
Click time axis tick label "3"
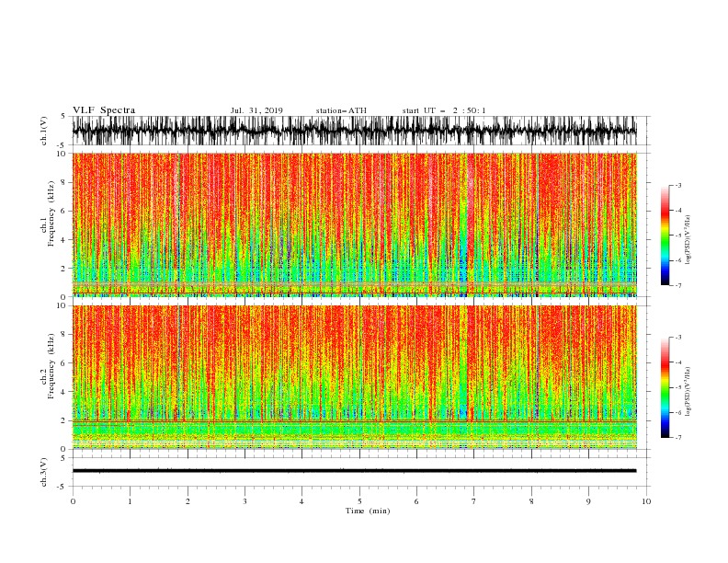(x=245, y=501)
